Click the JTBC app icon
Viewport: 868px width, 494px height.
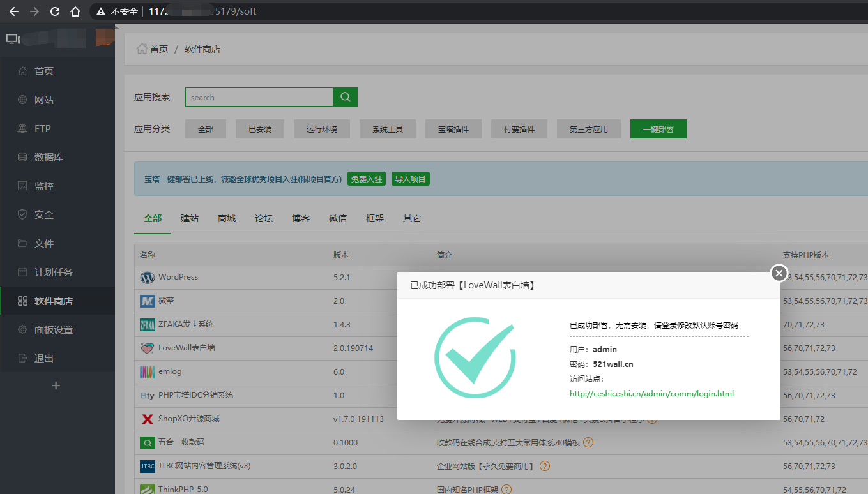148,467
